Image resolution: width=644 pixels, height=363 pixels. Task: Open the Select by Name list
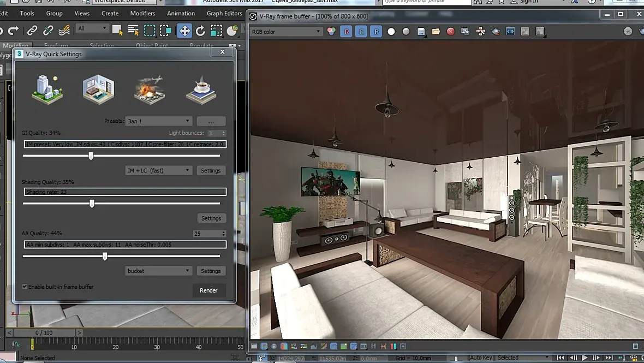(133, 30)
